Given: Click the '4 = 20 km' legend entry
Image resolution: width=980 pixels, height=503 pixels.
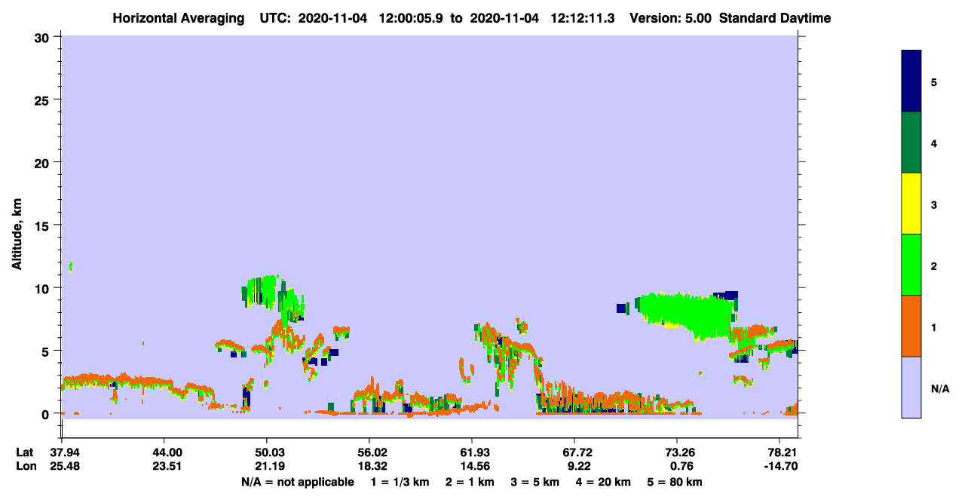Looking at the screenshot, I should (604, 482).
